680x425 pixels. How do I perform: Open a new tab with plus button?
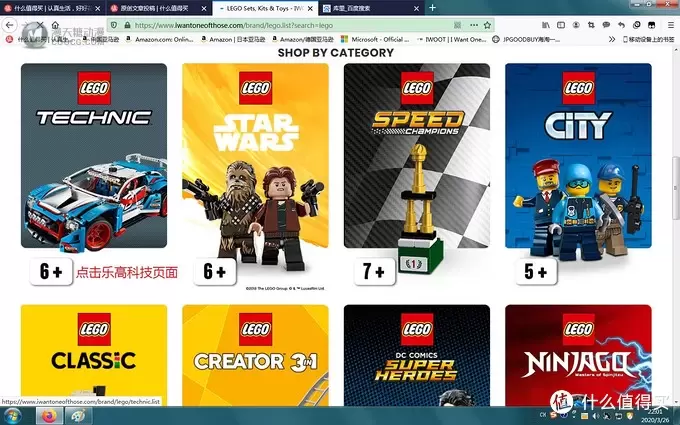click(432, 8)
